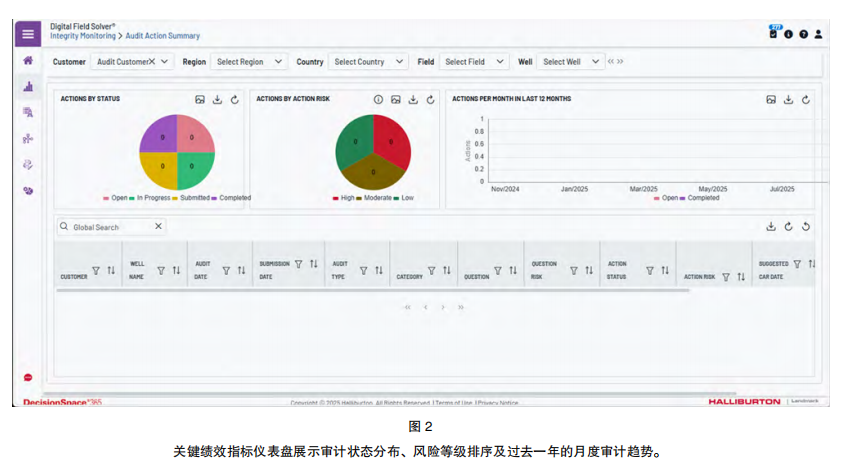
Task: Open the bar chart sidebar item
Action: (x=28, y=87)
